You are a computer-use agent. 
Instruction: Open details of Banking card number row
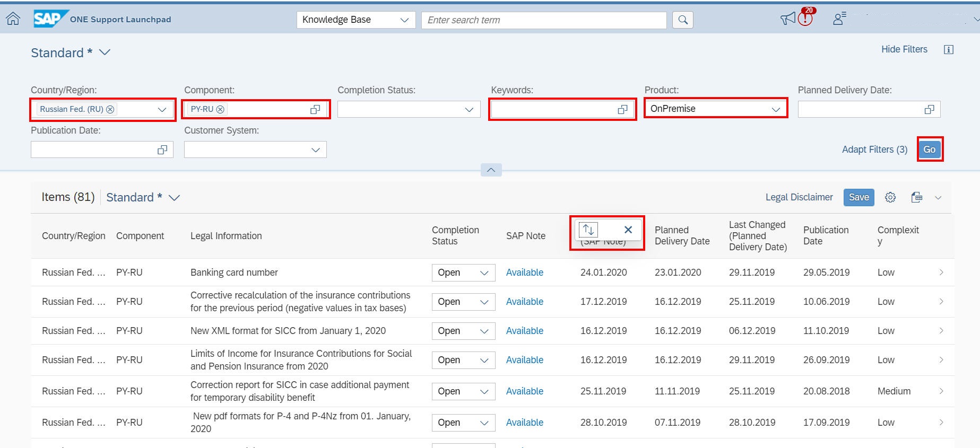941,273
